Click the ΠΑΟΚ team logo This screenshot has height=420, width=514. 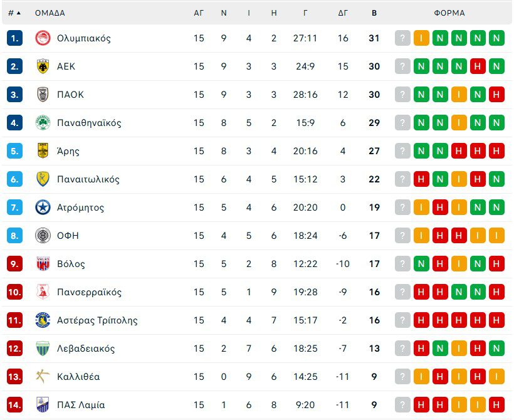pyautogui.click(x=43, y=95)
